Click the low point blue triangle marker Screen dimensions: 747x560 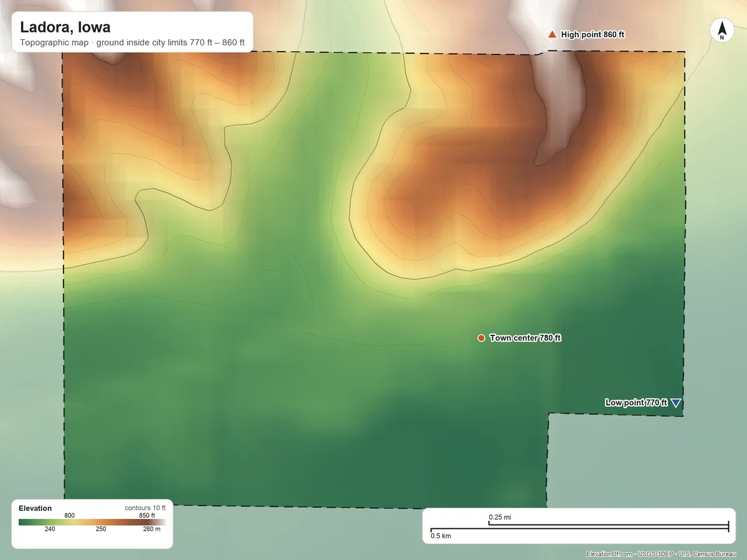675,403
